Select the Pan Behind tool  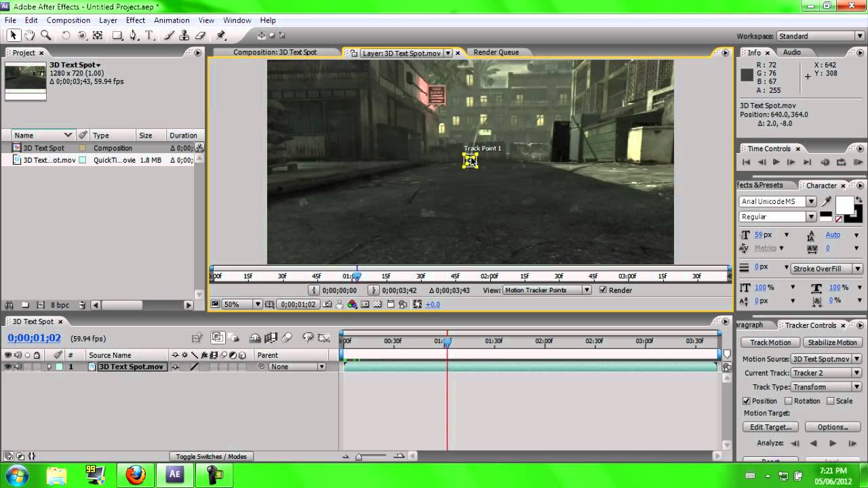pos(98,35)
